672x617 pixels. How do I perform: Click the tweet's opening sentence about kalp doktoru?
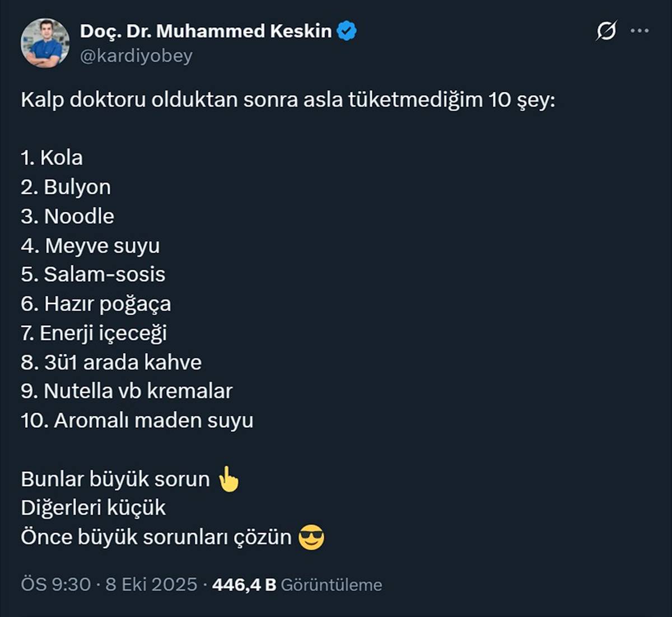point(287,99)
